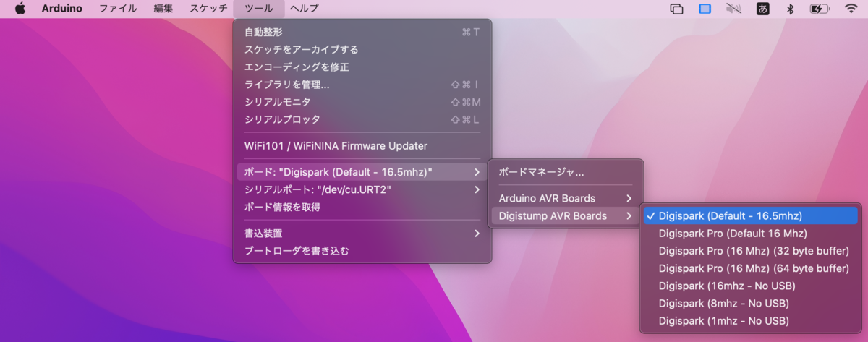The width and height of the screenshot is (868, 342).
Task: Select Digispark (8mhz - No USB)
Action: coord(750,303)
